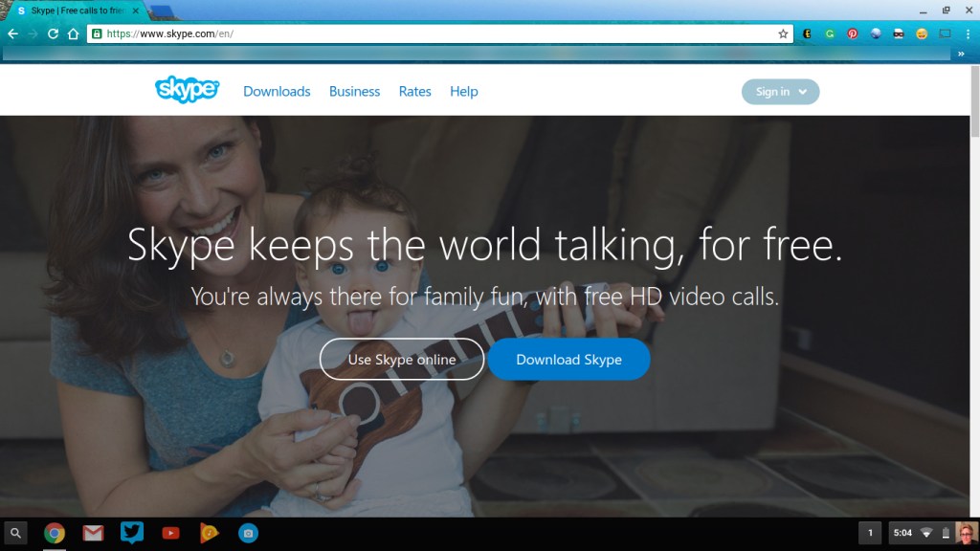The width and height of the screenshot is (980, 551).
Task: Open Gmail from the shelf
Action: [x=94, y=533]
